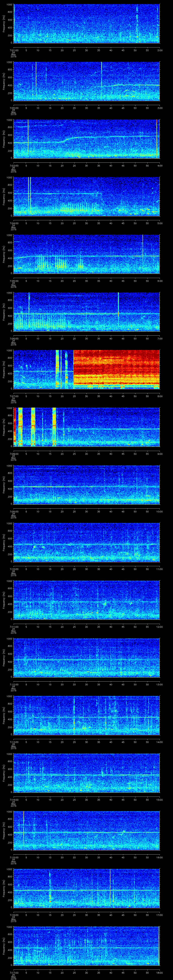Click the "6:00" end time label
Viewport: 173px width, 980px height.
tap(160, 281)
